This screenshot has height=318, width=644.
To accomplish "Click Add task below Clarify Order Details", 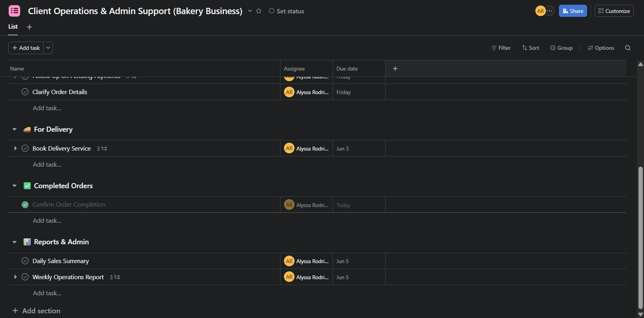I will 47,108.
